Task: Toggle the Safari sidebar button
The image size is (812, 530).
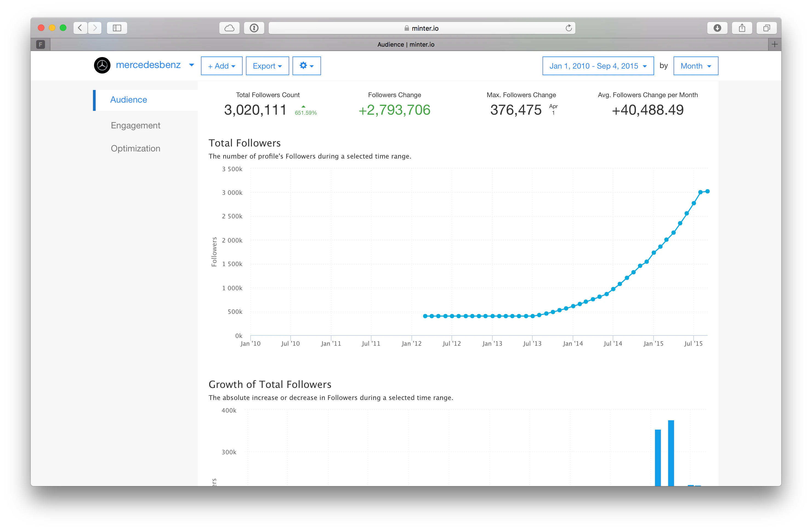Action: (x=117, y=28)
